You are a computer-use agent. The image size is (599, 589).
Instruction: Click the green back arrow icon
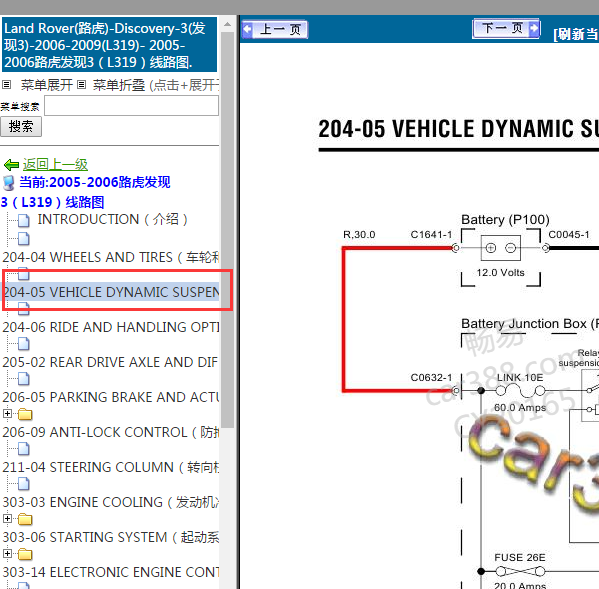[x=11, y=165]
